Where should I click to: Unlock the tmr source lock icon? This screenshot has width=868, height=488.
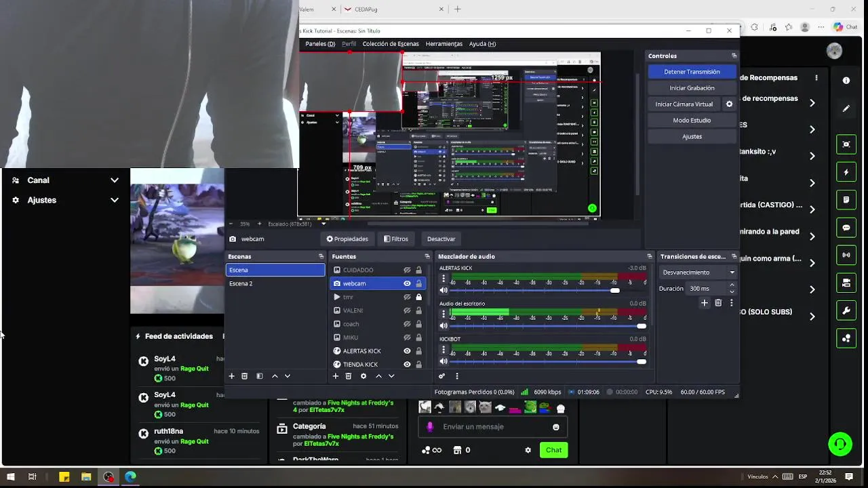419,297
